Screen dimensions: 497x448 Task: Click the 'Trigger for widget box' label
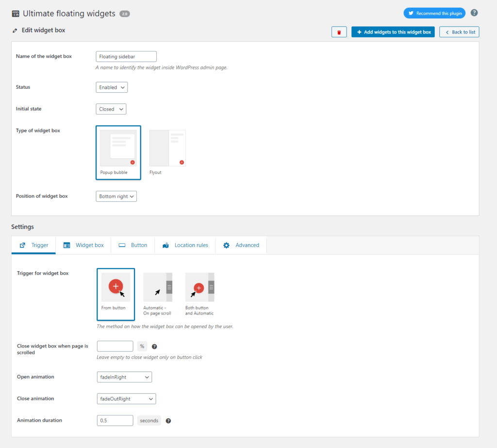(x=43, y=273)
